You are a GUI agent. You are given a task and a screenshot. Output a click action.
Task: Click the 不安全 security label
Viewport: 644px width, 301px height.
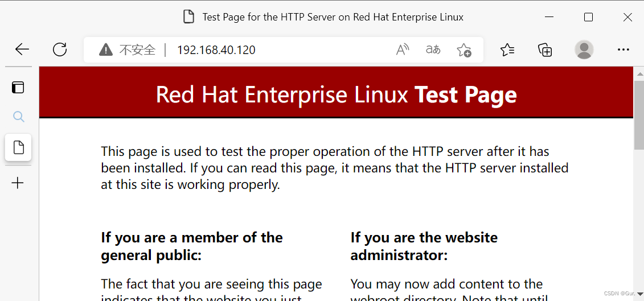138,50
